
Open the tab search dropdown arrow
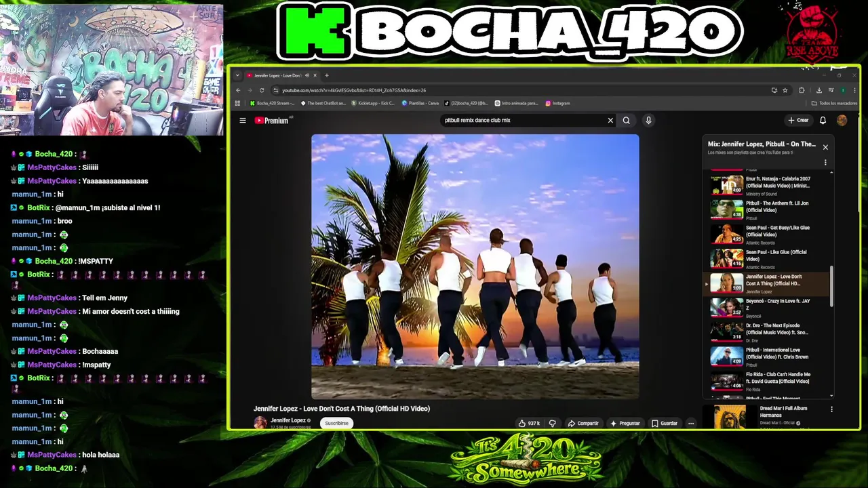click(237, 75)
